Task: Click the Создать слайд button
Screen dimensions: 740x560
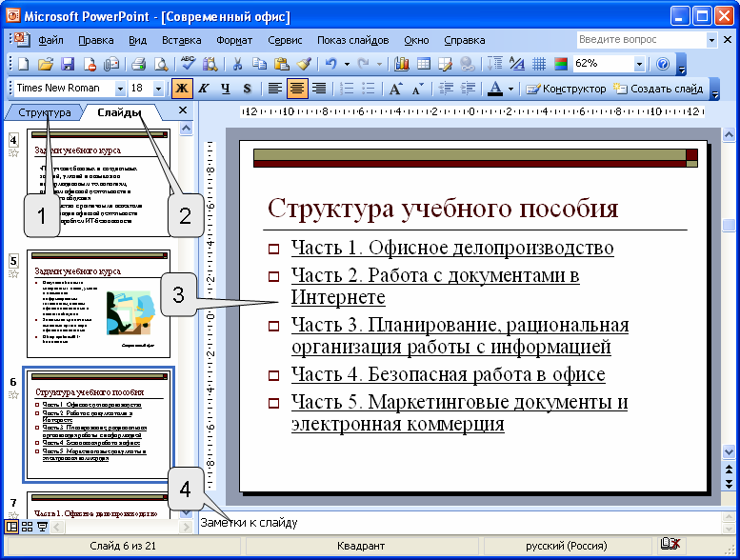Action: [x=658, y=89]
